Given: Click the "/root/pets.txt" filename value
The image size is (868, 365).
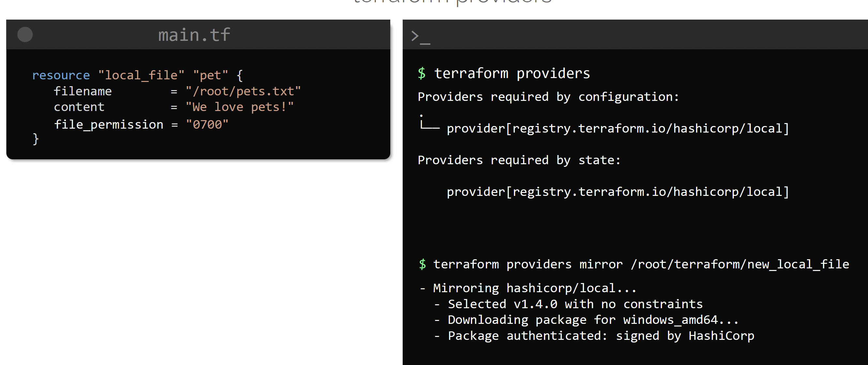Looking at the screenshot, I should (x=243, y=91).
